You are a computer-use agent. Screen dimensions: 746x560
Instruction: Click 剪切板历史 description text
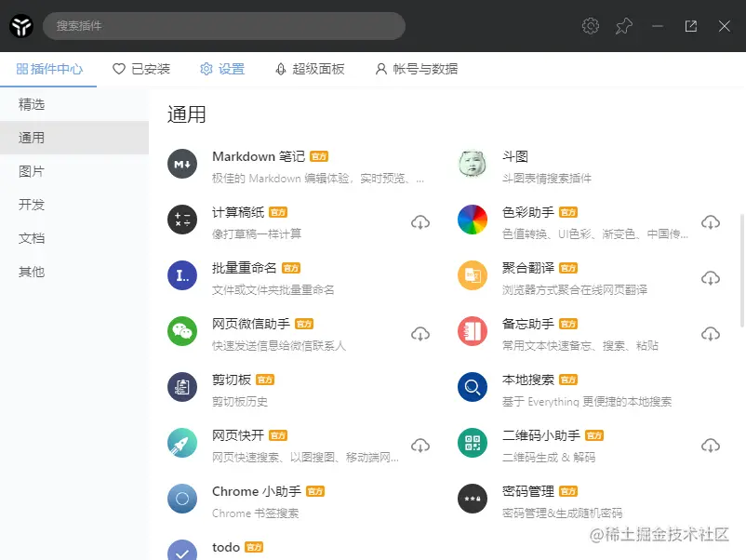240,402
